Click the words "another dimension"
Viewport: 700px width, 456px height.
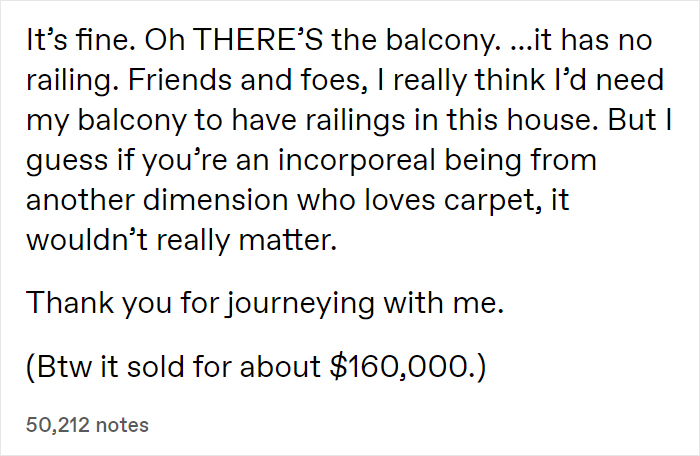point(157,200)
